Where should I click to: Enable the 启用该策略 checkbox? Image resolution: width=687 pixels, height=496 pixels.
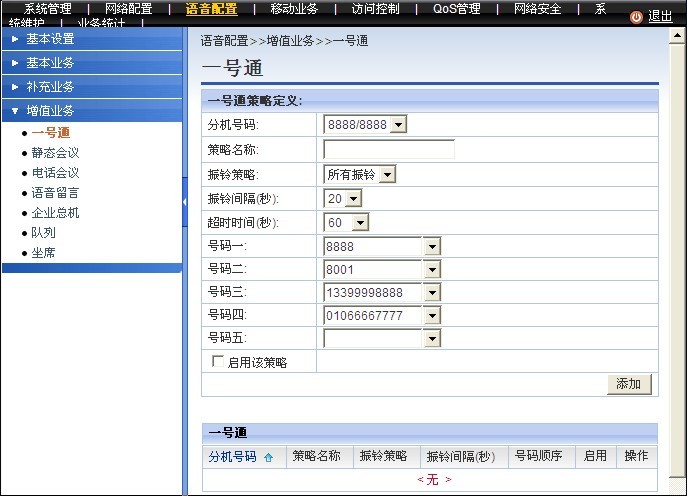(x=218, y=362)
